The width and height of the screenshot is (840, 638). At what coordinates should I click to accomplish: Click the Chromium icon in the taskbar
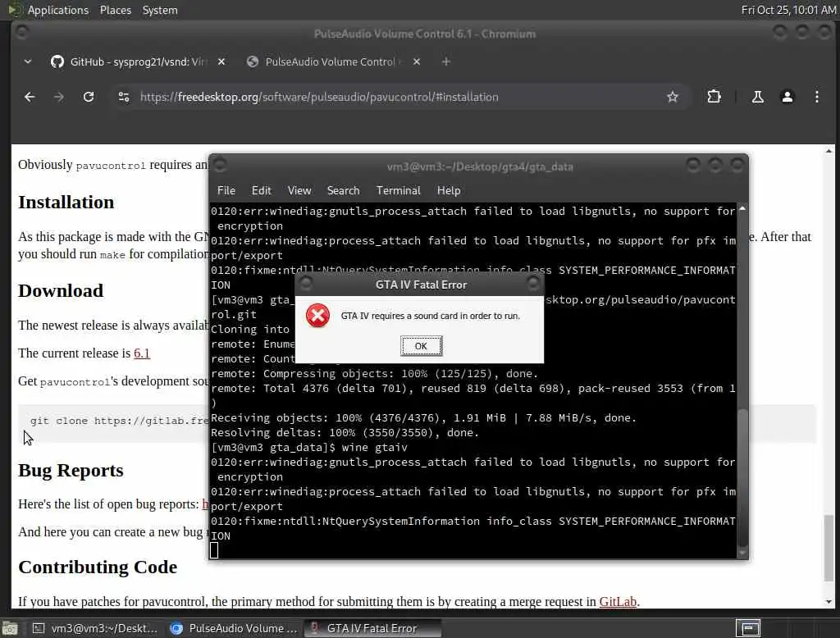click(x=176, y=628)
